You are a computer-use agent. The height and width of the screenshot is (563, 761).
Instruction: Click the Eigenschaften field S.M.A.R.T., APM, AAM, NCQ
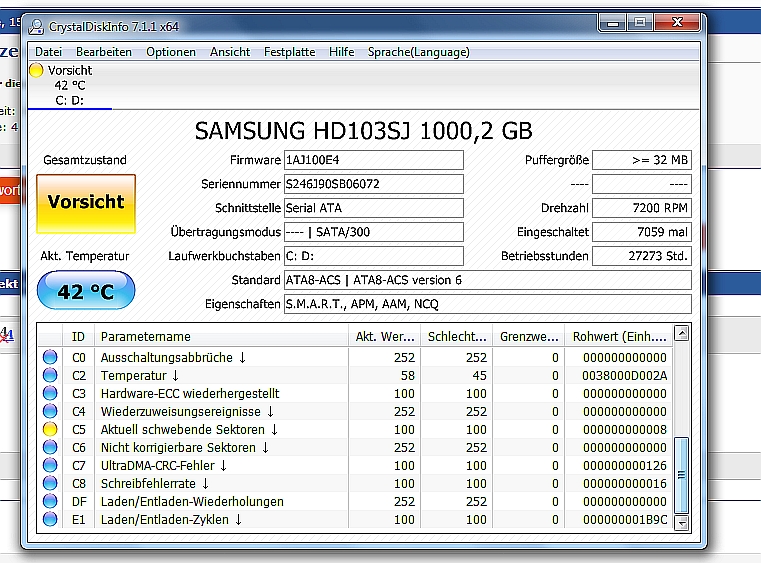(488, 304)
